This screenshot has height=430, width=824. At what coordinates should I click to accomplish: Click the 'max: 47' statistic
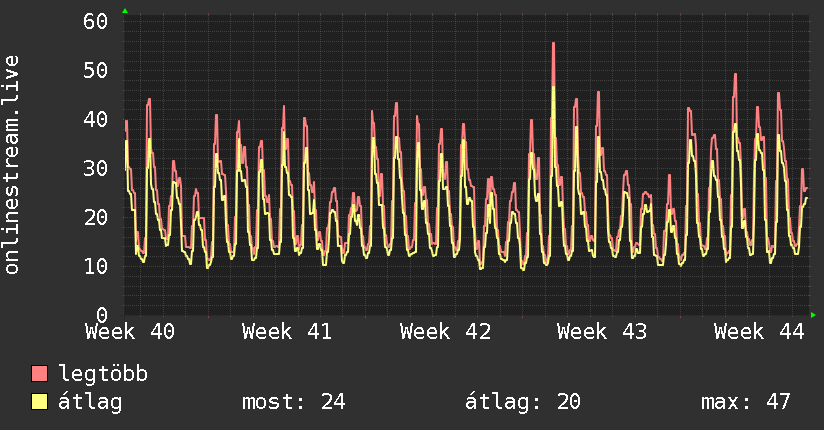746,402
